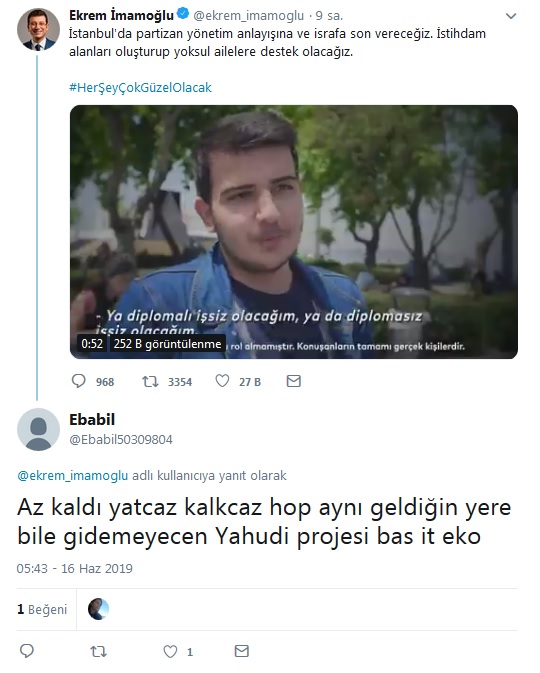Retweet Ebabil's reply tweet
Image resolution: width=540 pixels, height=673 pixels.
[99, 652]
